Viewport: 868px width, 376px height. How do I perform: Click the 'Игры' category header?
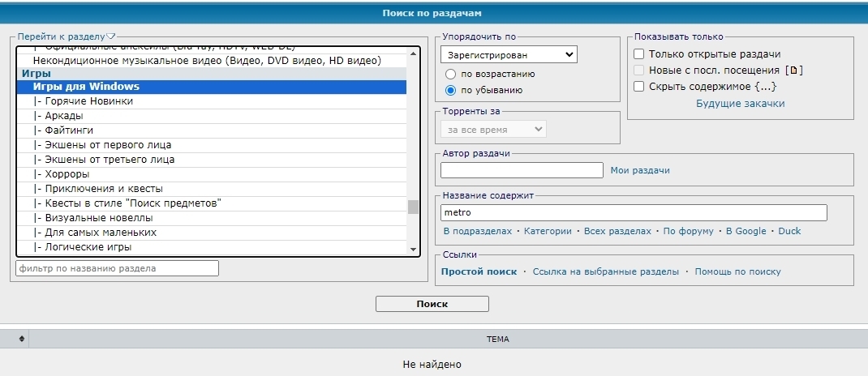(x=212, y=74)
